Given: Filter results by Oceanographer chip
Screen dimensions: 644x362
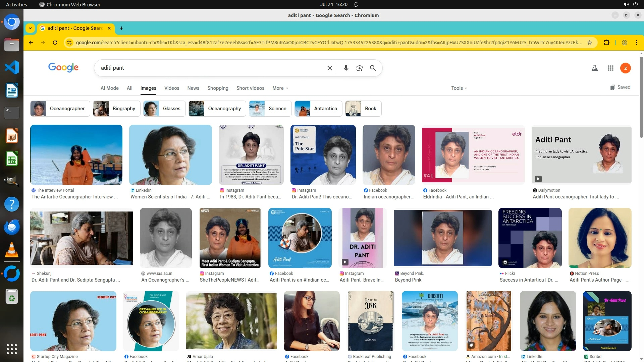Looking at the screenshot, I should (x=60, y=109).
